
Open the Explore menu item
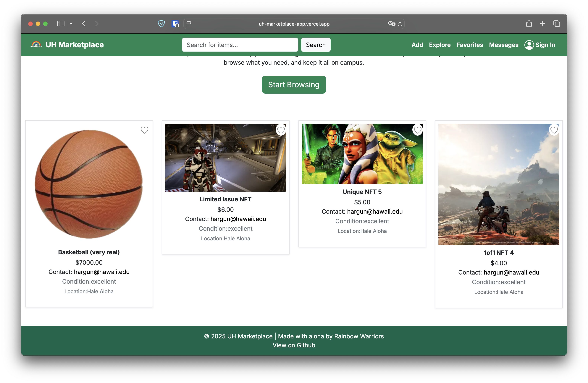point(440,45)
